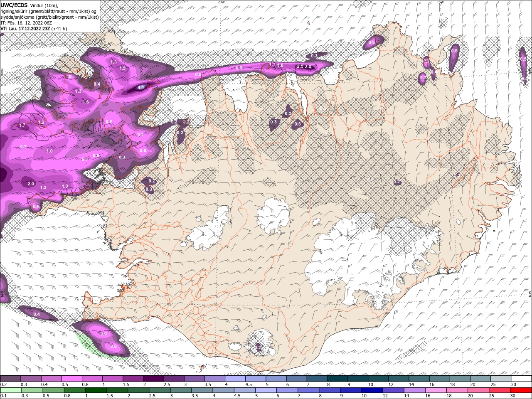Click the '15W' longitude label

440,2
